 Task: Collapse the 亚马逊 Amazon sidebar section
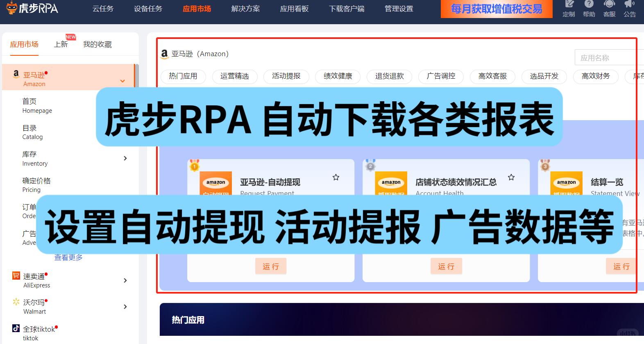point(122,81)
